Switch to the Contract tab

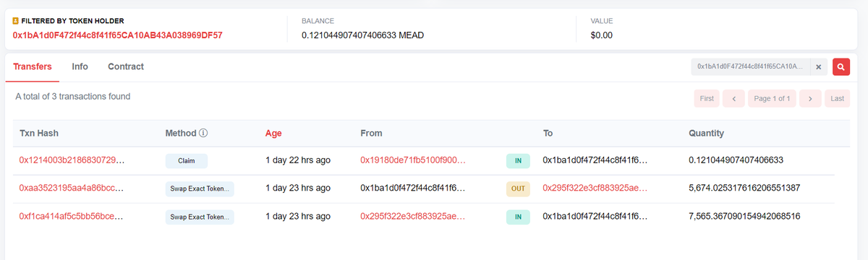pos(126,66)
